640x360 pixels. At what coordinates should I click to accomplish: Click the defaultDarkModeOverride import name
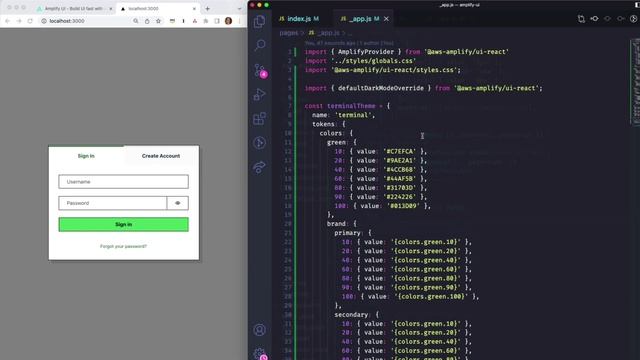point(381,88)
